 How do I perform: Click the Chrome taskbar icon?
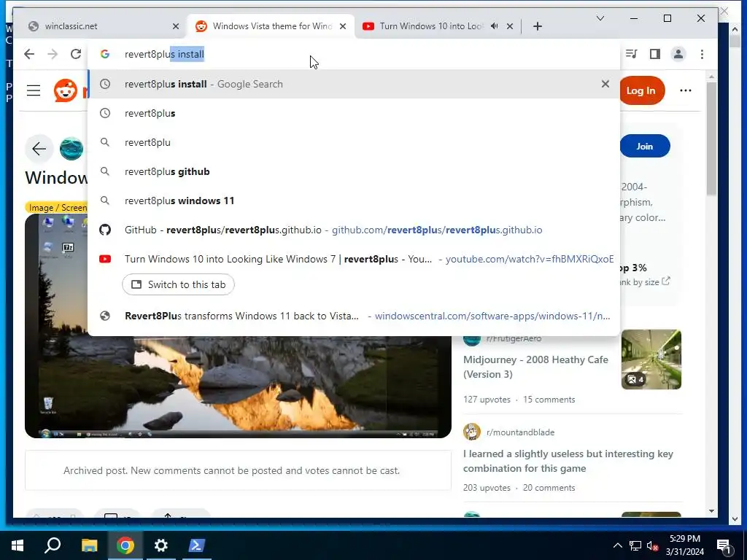click(x=125, y=545)
